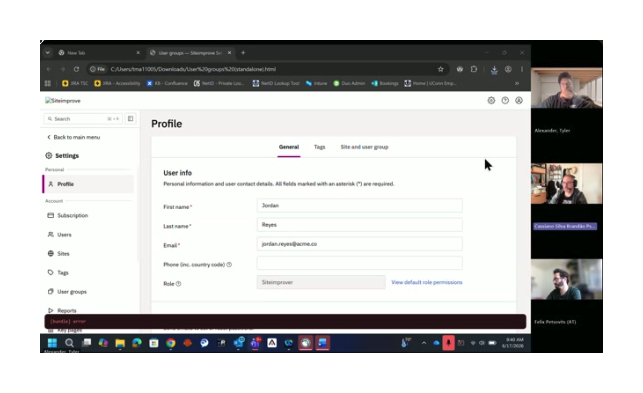Viewport: 643px width, 393px height.
Task: Open Reports in the sidebar
Action: (66, 311)
